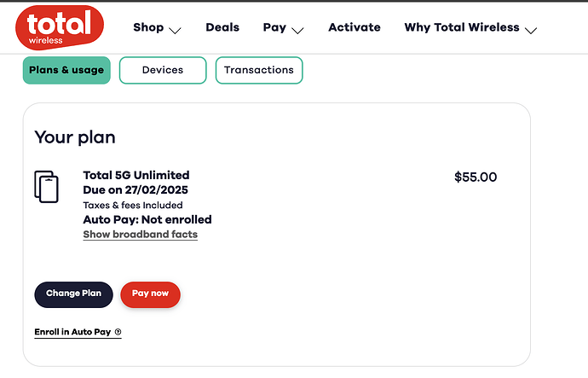Select the Plans & usage tab
The height and width of the screenshot is (378, 588).
tap(66, 70)
